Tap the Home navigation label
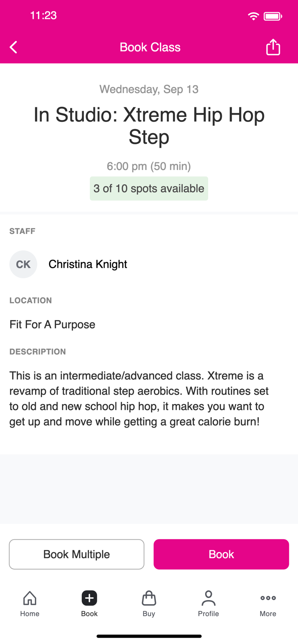Viewport: 298px width, 644px height. tap(29, 614)
